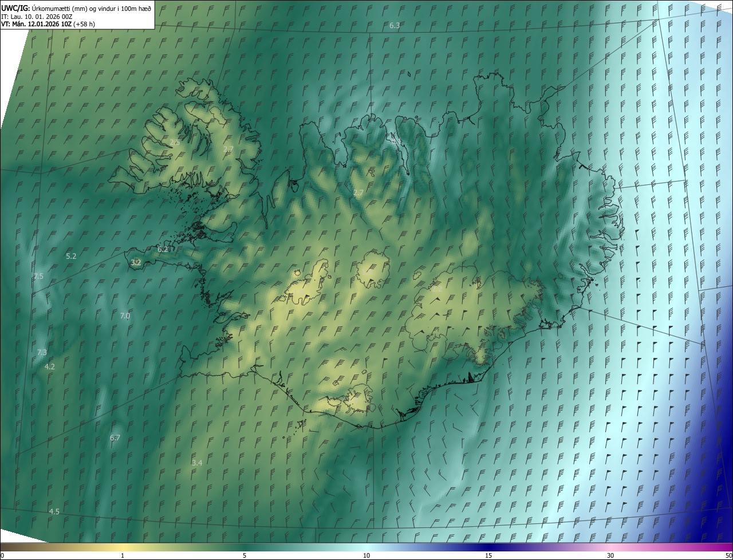Click the 7.5 value label on the map

(x=38, y=277)
